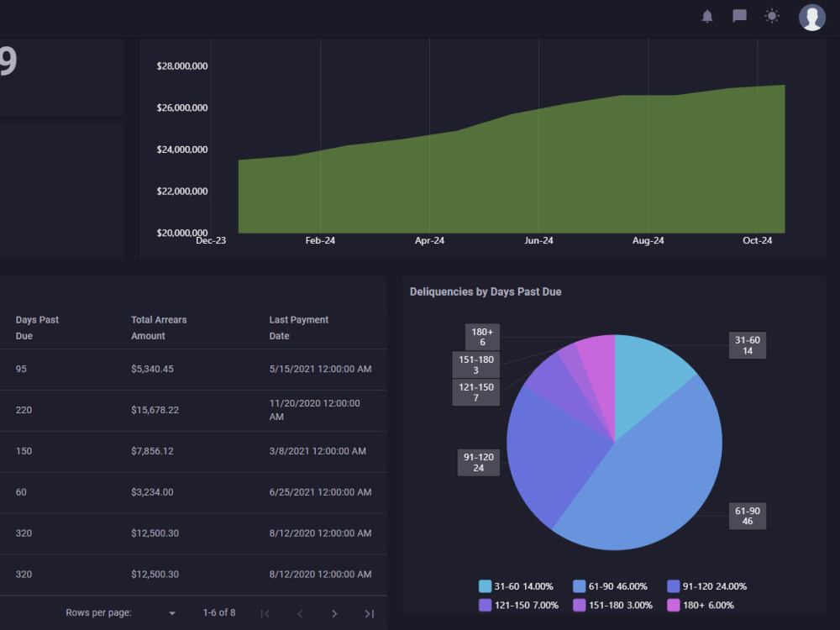Sort by Last Payment Date column

(x=298, y=328)
